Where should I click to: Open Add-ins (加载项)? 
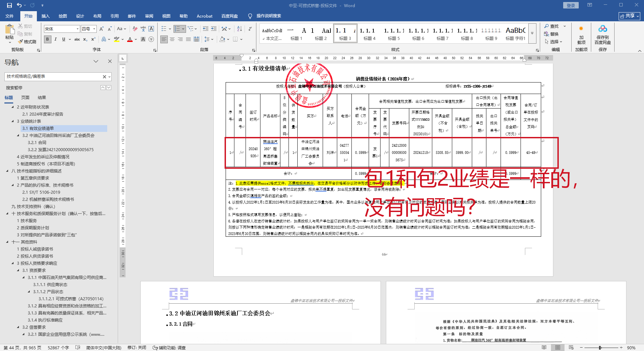581,34
